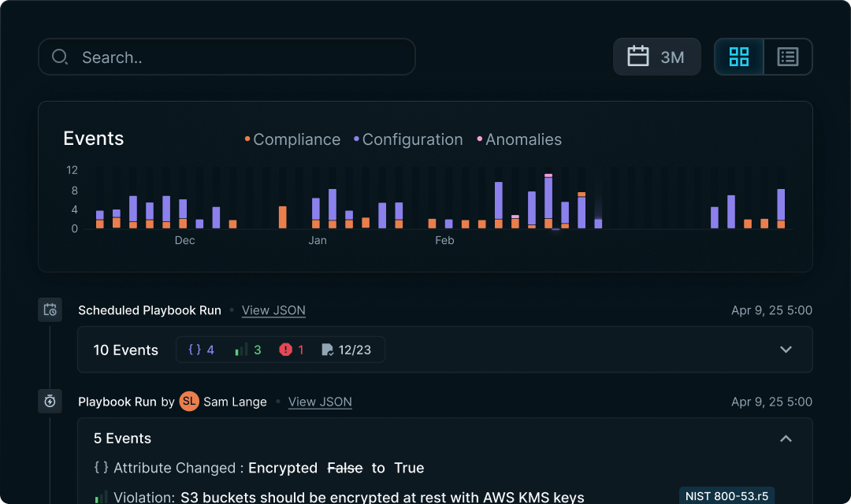Switch to list view
The height and width of the screenshot is (504, 851).
(x=787, y=57)
